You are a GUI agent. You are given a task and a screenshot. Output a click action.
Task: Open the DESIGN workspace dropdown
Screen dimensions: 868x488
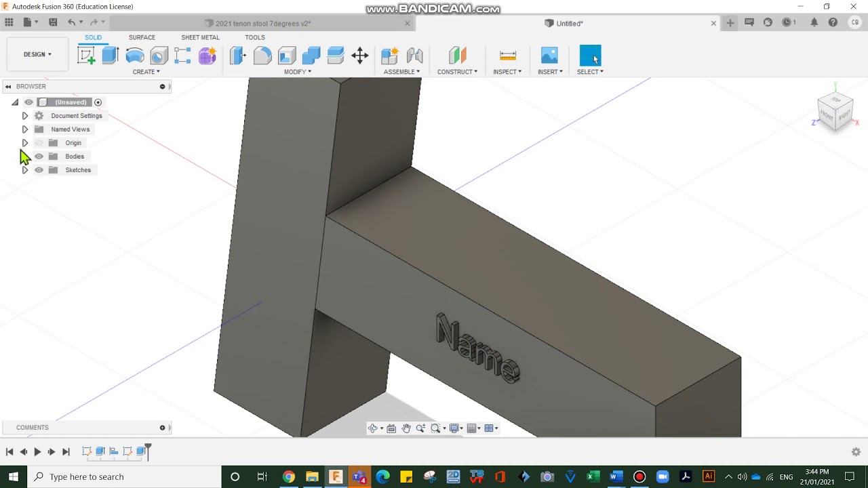37,54
